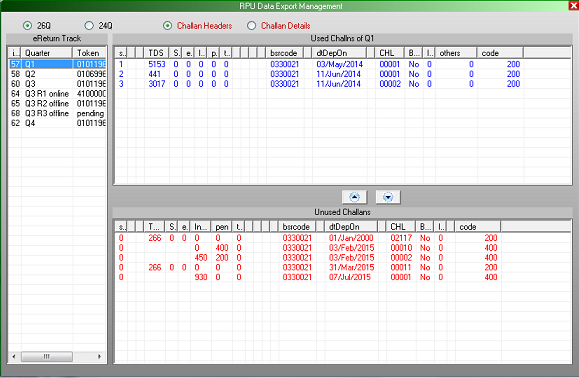Select the Q1 row in eReturn Track
Viewport: 579px width, 378px height.
click(58, 64)
